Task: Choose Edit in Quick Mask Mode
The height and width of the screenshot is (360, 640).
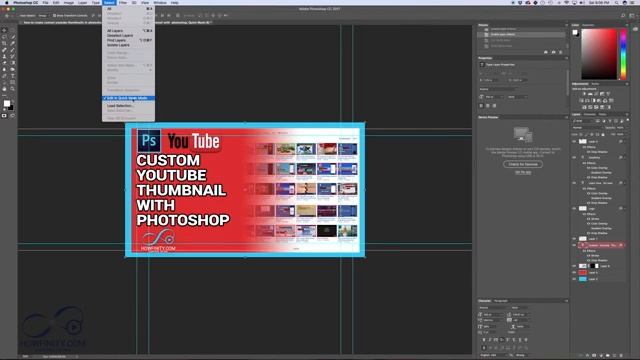Action: [x=128, y=98]
